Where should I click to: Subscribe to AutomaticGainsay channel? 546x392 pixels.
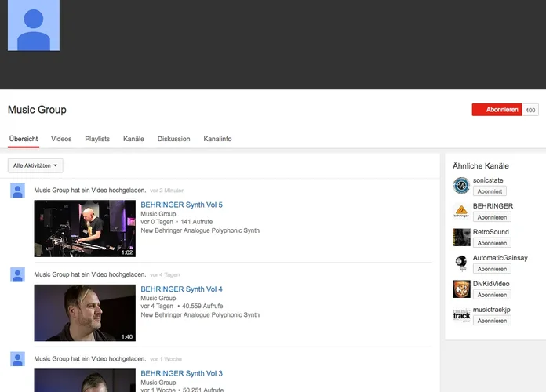click(x=492, y=269)
